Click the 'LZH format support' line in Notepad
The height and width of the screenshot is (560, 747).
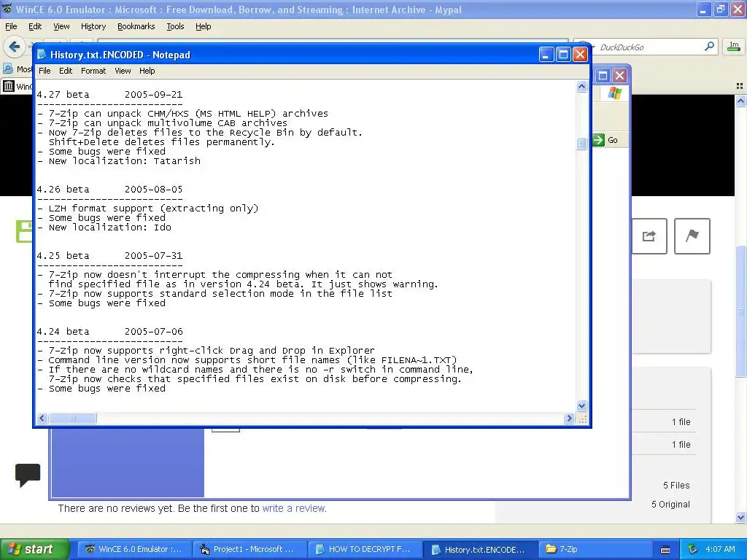(x=147, y=208)
